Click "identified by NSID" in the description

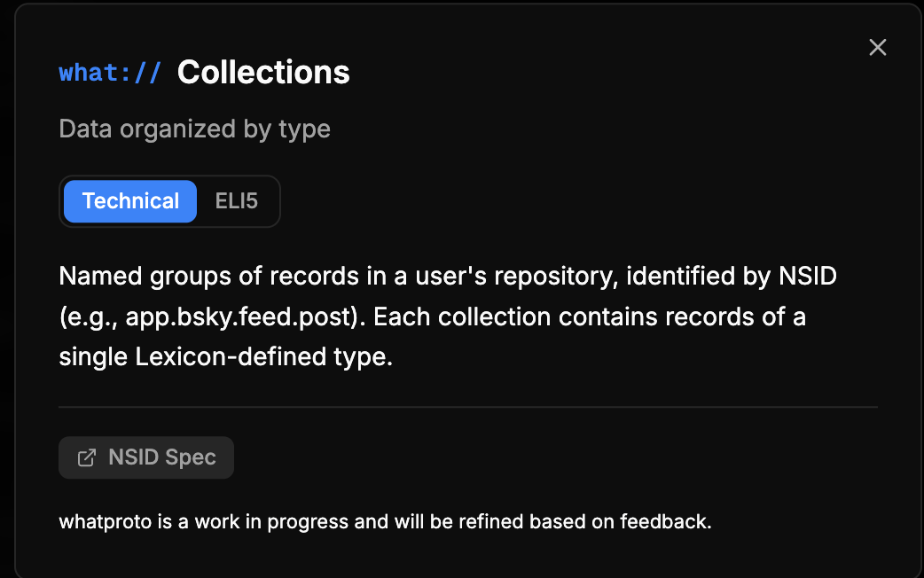[731, 276]
